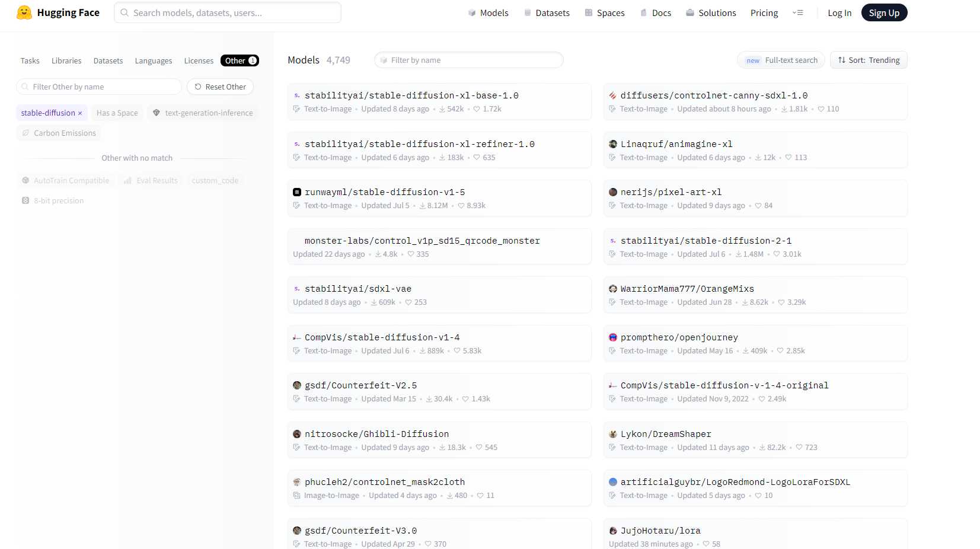The height and width of the screenshot is (549, 980).
Task: Click the Linaqruf avatar icon
Action: (613, 144)
